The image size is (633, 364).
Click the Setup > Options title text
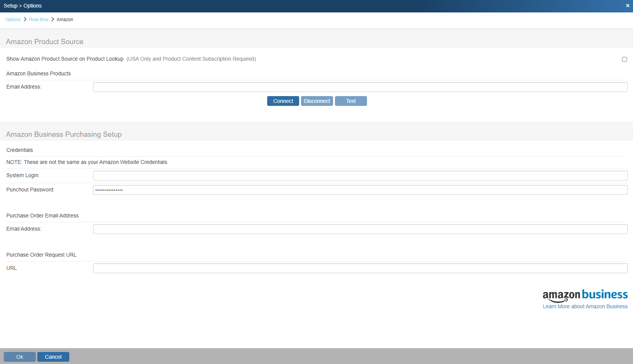[x=23, y=6]
